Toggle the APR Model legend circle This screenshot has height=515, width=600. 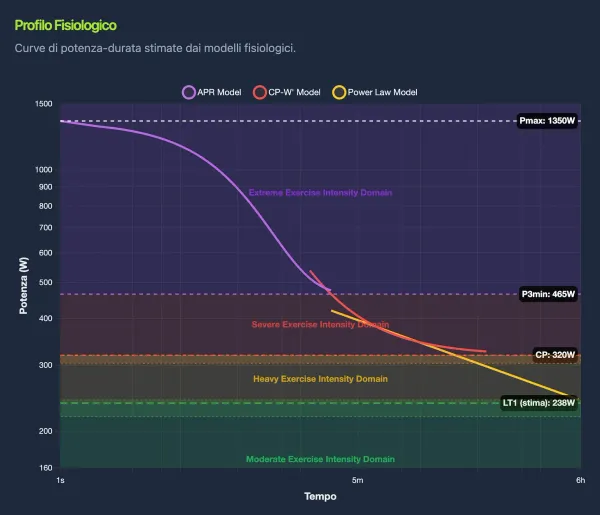point(189,92)
